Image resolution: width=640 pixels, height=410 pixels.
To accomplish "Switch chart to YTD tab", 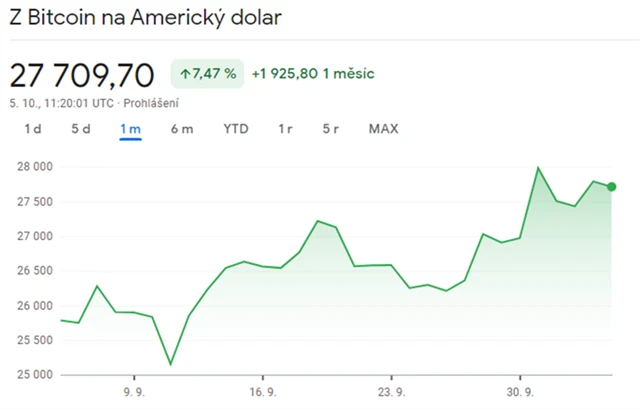I will [x=236, y=129].
